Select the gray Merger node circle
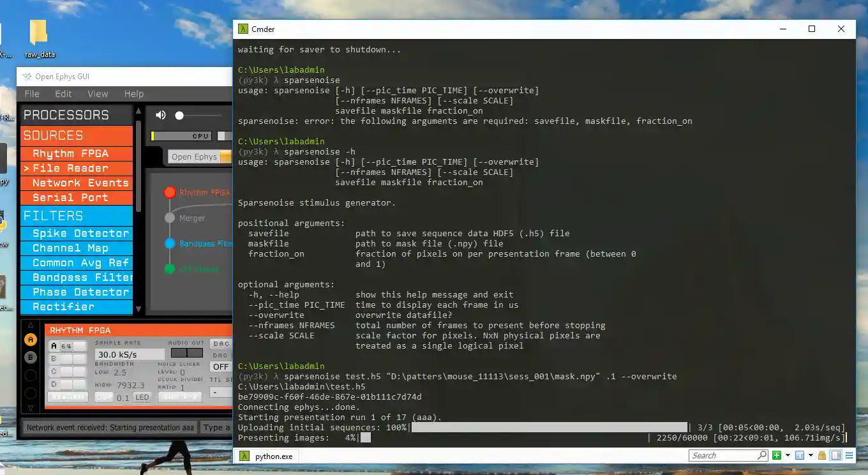The height and width of the screenshot is (475, 868). point(169,218)
